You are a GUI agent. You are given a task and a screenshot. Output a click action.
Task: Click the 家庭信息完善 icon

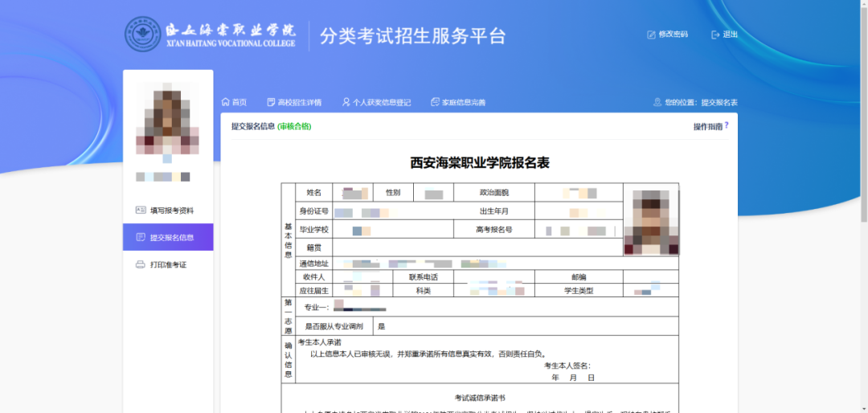[435, 102]
